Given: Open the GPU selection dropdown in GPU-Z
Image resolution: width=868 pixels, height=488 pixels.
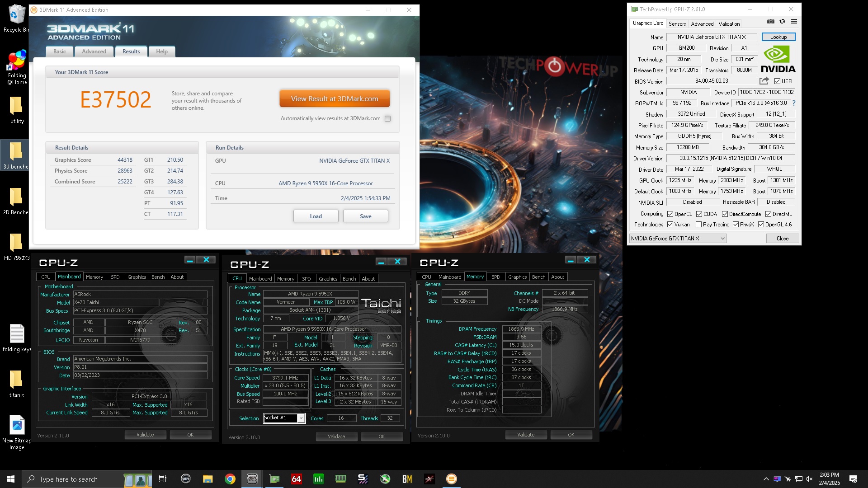Looking at the screenshot, I should click(678, 239).
